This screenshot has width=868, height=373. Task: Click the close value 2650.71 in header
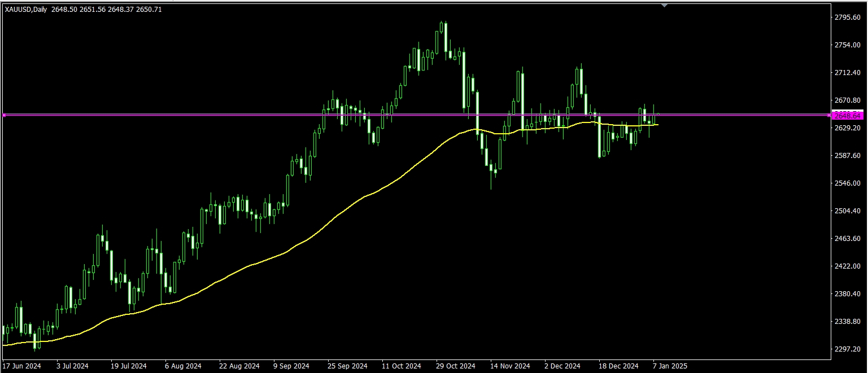tap(150, 9)
